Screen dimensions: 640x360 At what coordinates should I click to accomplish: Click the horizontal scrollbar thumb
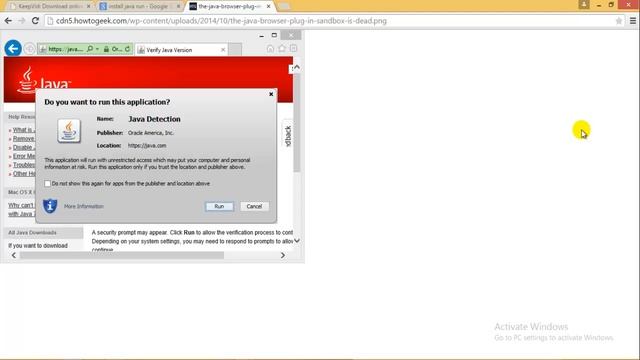pos(122,256)
